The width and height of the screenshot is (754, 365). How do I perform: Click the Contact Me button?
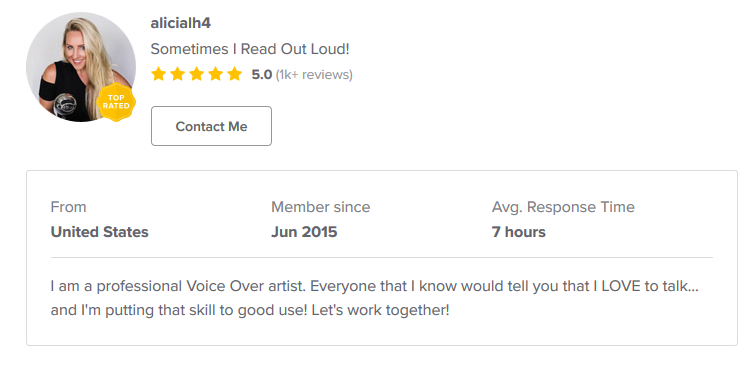[x=211, y=126]
